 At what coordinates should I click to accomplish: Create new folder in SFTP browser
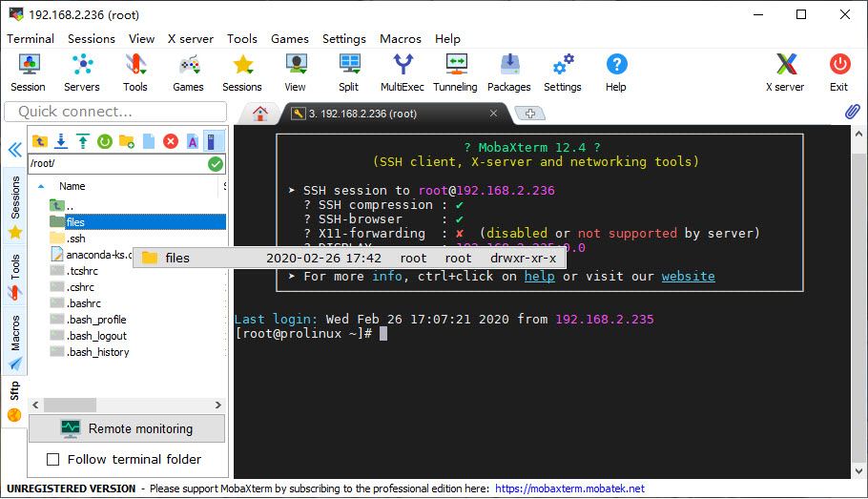(126, 141)
